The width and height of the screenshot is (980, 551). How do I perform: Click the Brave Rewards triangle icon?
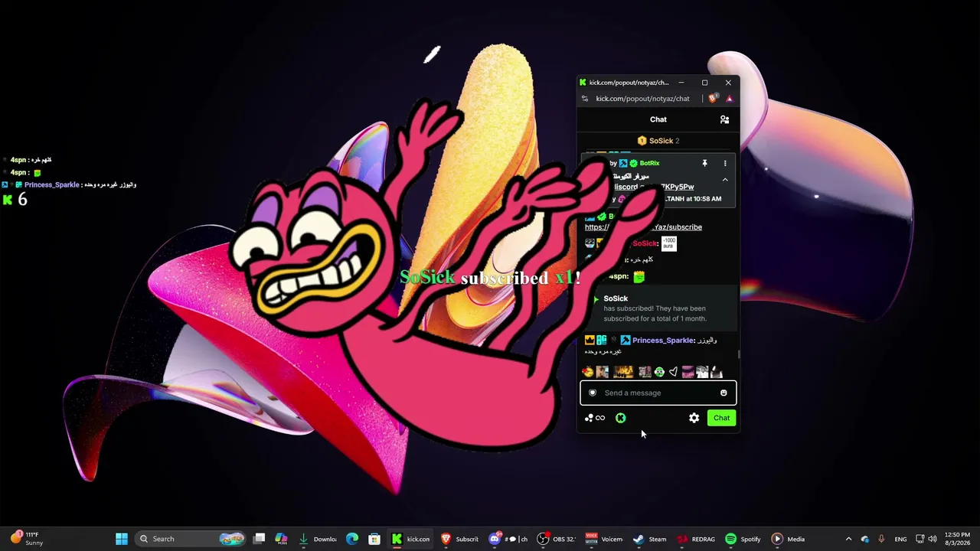(729, 99)
